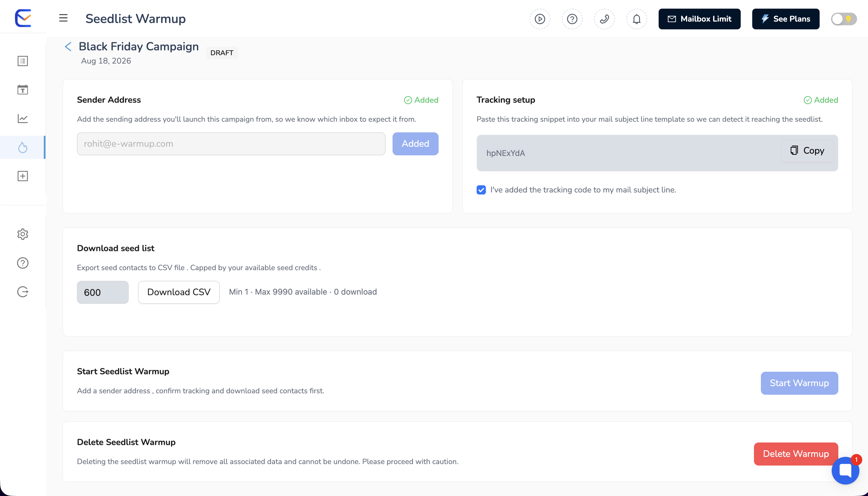The image size is (868, 496).
Task: Open the list sidebar icon
Action: [x=22, y=61]
